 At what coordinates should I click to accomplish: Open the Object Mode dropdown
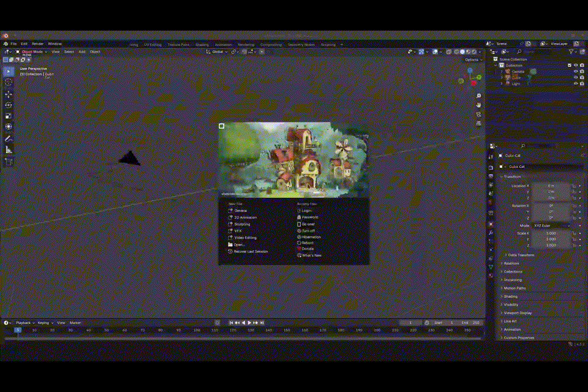coord(31,52)
